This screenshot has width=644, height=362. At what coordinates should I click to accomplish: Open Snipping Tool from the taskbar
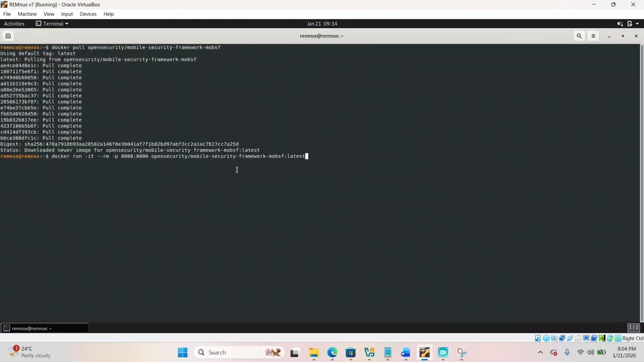[461, 352]
